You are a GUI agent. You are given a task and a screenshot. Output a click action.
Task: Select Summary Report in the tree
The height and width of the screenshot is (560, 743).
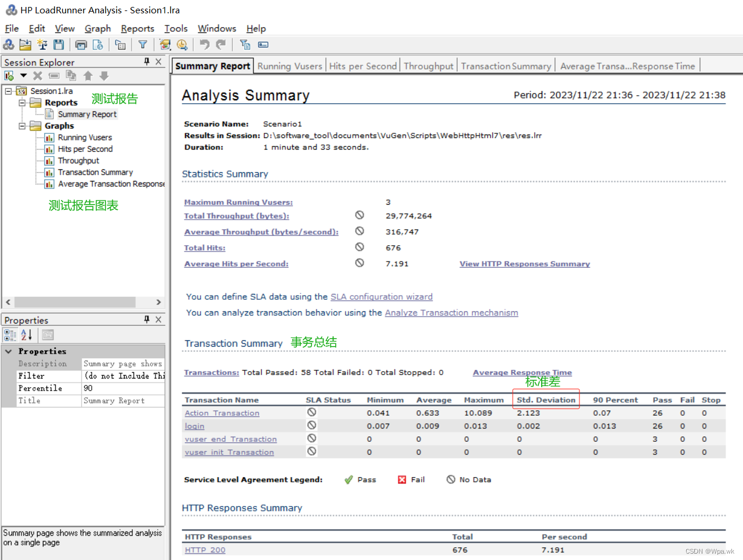pos(87,114)
